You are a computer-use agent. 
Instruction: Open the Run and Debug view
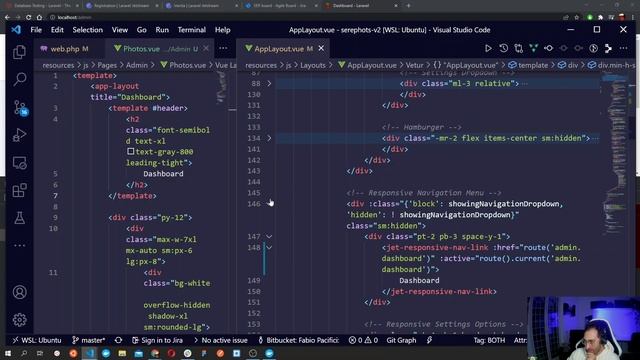click(x=19, y=135)
